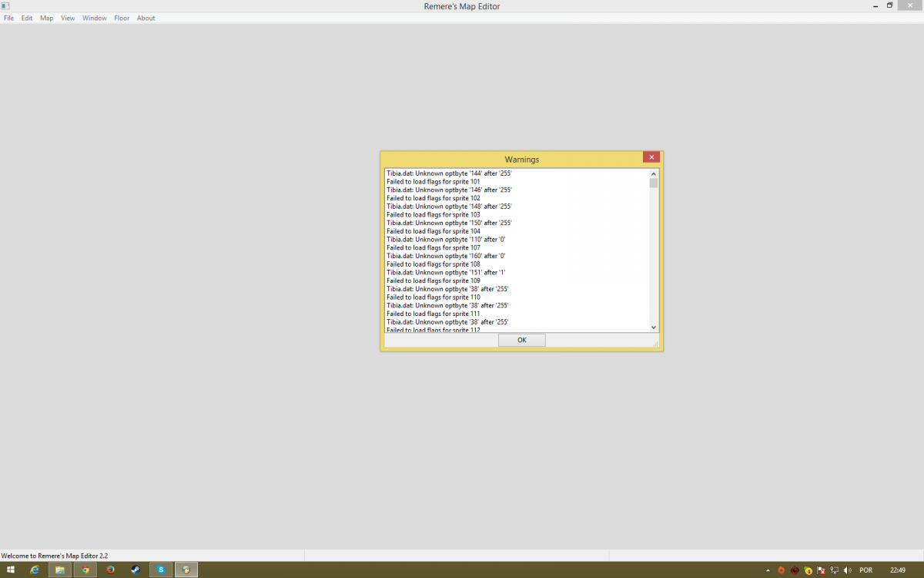Viewport: 924px width, 578px height.
Task: Click the Remere's Map Editor title bar icon
Action: pyautogui.click(x=5, y=6)
